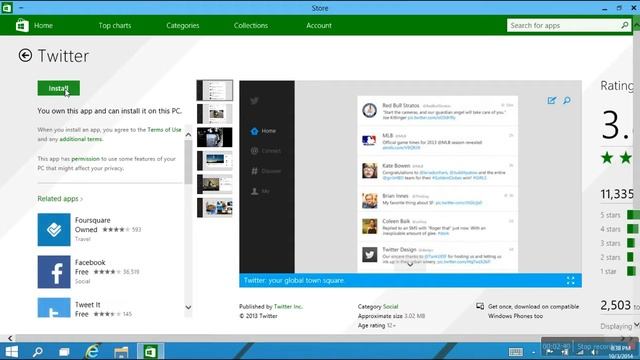The width and height of the screenshot is (640, 360).
Task: Click the 1 star rating row
Action: pos(618,271)
